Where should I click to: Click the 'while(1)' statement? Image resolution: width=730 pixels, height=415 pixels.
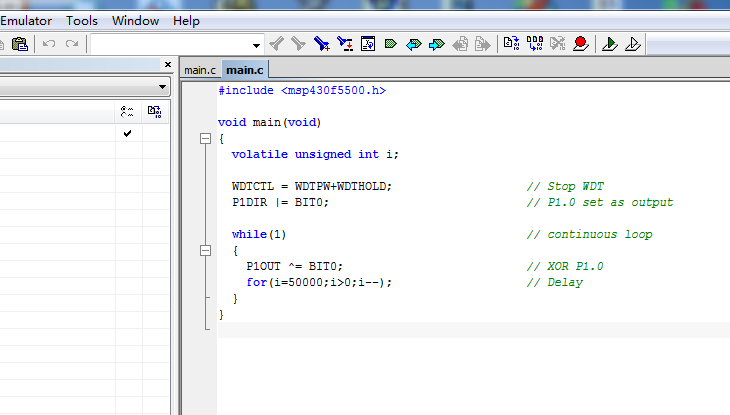tap(259, 234)
